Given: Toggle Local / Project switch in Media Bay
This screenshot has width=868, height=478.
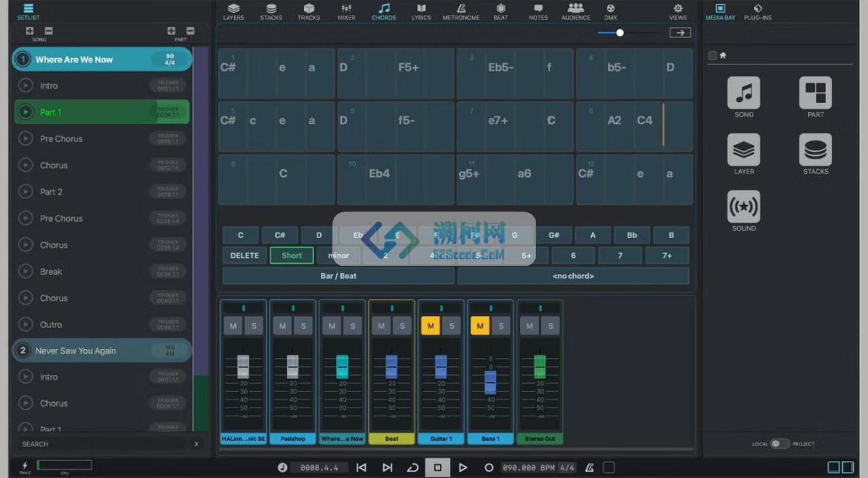Looking at the screenshot, I should [780, 443].
